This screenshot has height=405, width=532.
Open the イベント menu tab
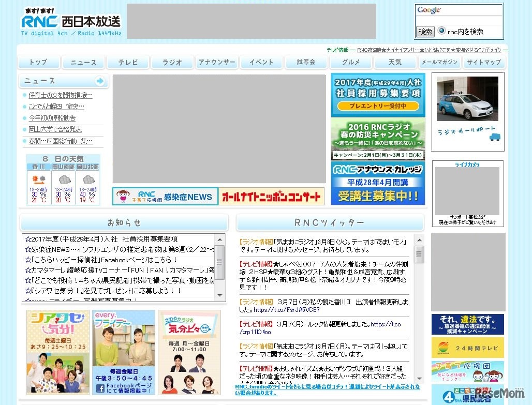click(x=261, y=62)
